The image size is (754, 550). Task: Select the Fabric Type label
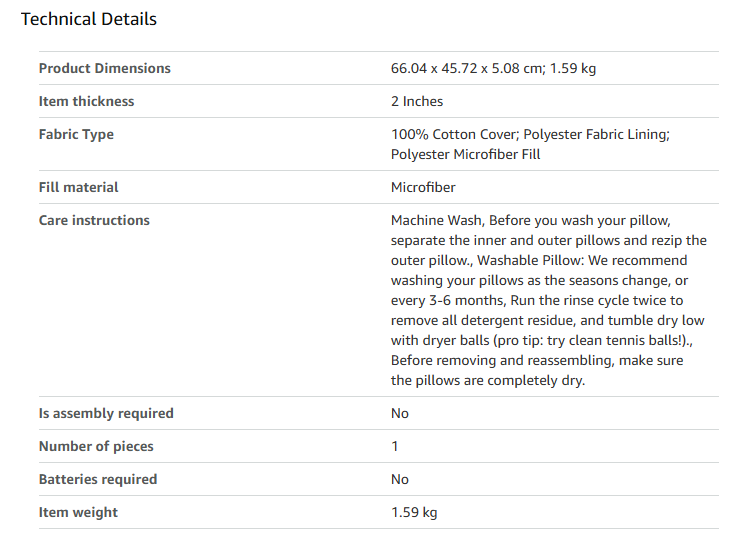coord(76,135)
